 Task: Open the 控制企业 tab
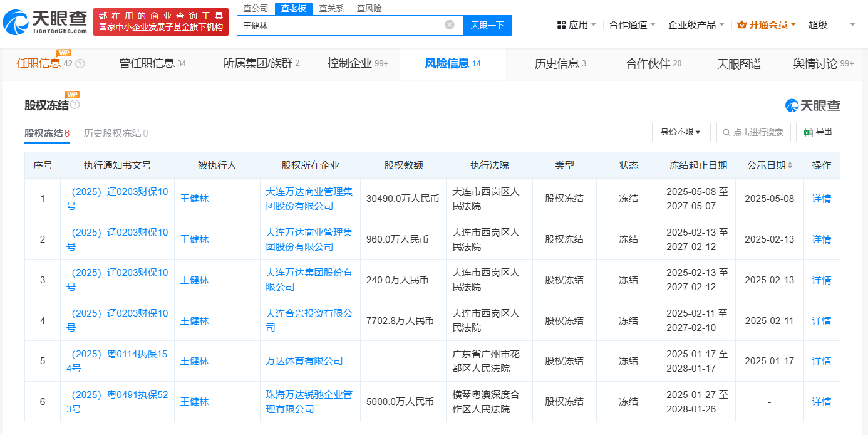pyautogui.click(x=357, y=63)
